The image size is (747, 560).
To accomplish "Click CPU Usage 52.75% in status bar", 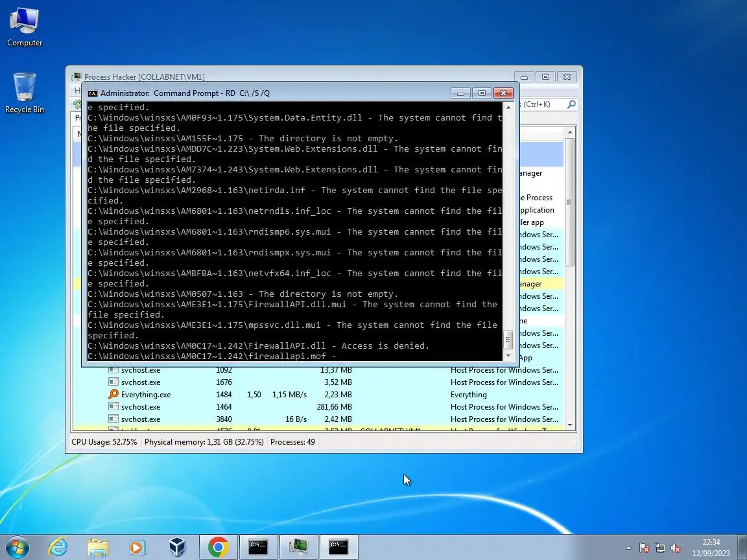I will coord(104,442).
